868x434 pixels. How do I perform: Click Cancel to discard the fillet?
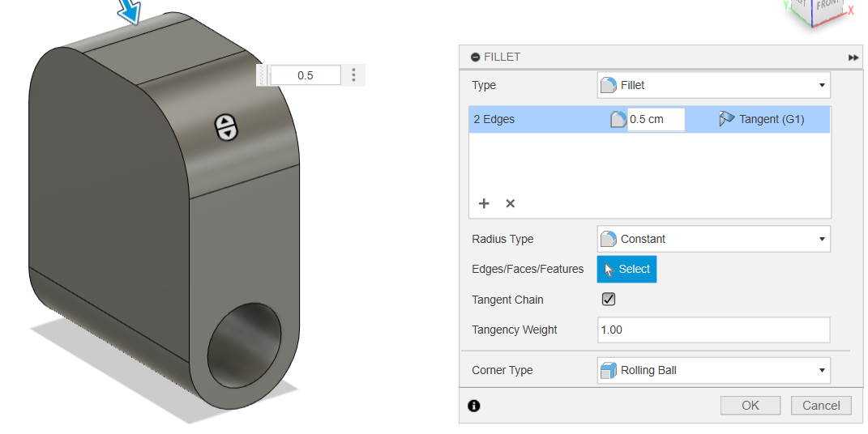[x=821, y=405]
